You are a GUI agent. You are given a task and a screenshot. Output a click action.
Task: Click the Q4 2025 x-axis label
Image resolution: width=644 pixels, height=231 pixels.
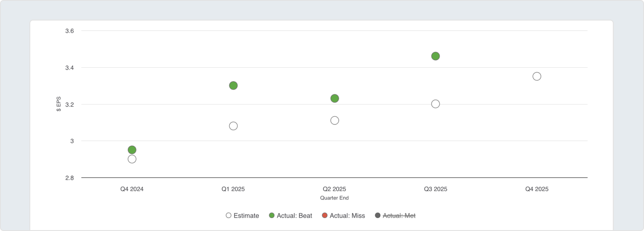pos(537,189)
